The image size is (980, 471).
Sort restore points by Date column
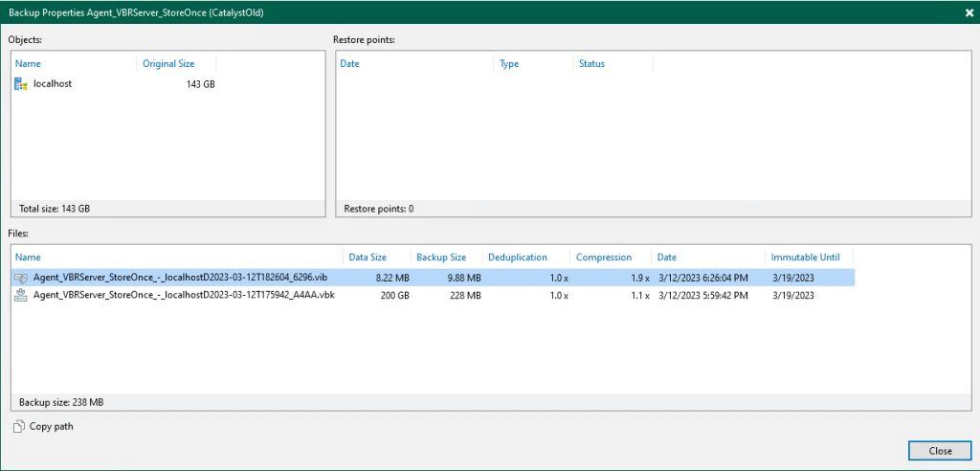[350, 64]
